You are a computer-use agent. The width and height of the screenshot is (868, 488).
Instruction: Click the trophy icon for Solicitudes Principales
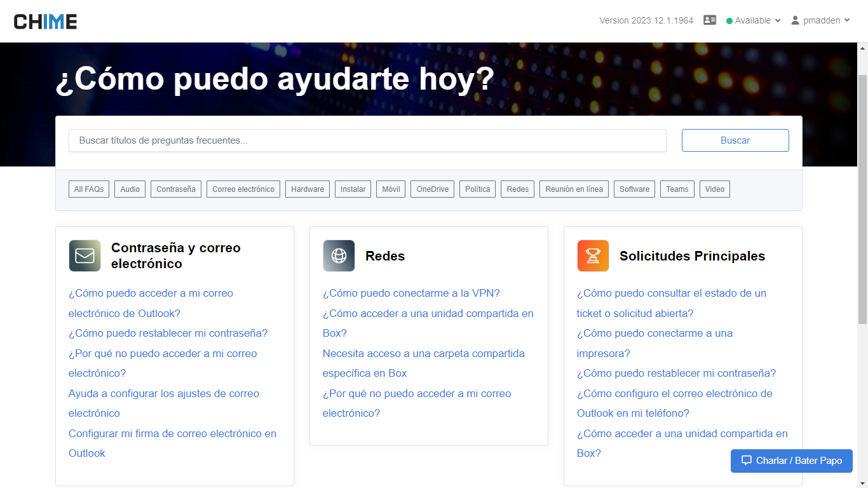click(x=593, y=255)
